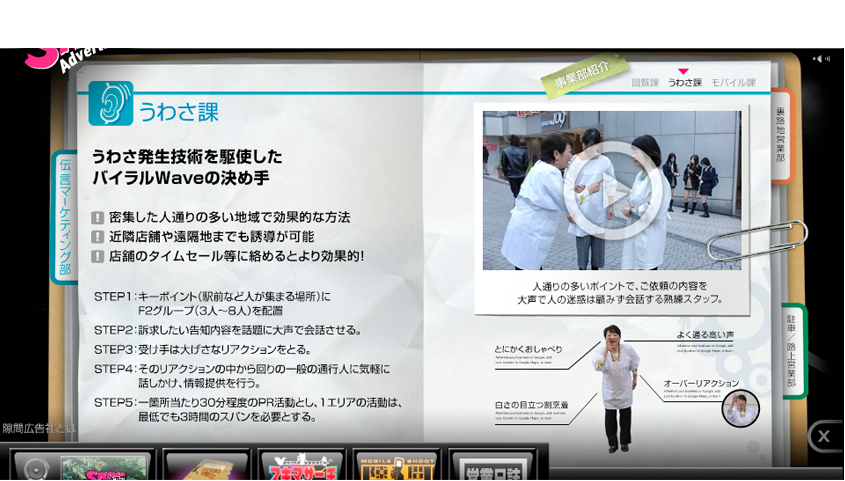Click the standing woman staff figure

pos(617,388)
